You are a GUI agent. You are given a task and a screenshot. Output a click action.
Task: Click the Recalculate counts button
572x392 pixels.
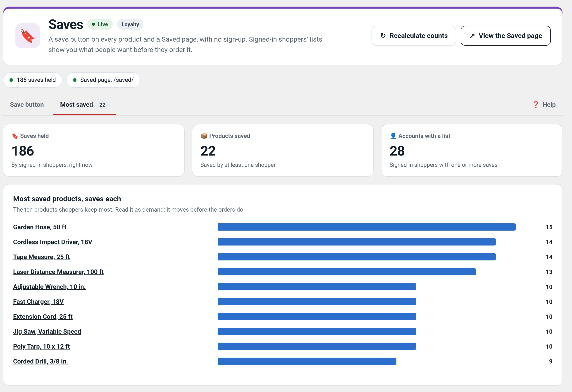click(413, 36)
